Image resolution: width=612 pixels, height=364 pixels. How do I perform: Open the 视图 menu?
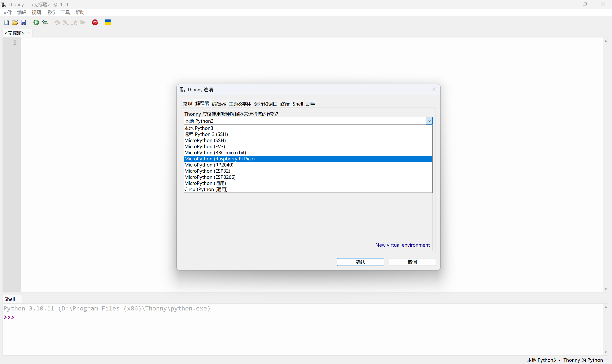tap(36, 12)
